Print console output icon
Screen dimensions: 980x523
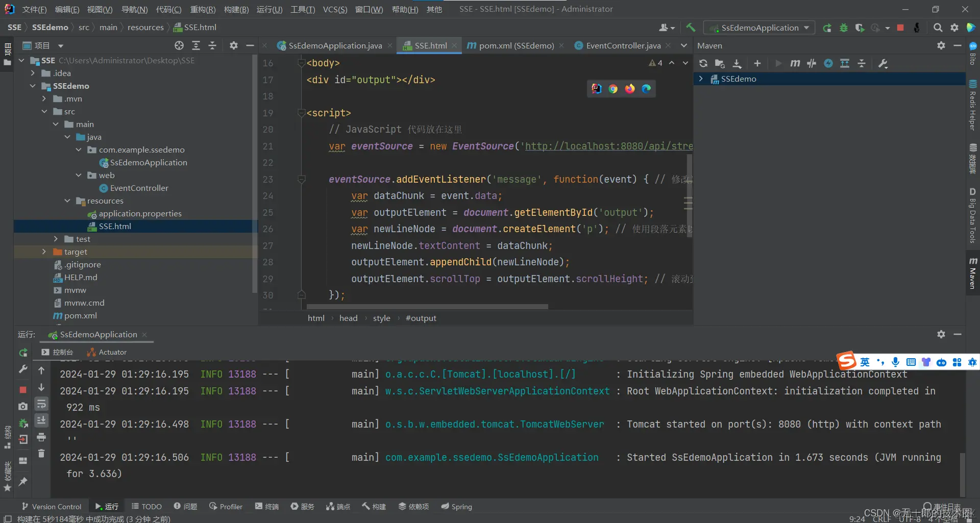click(41, 437)
